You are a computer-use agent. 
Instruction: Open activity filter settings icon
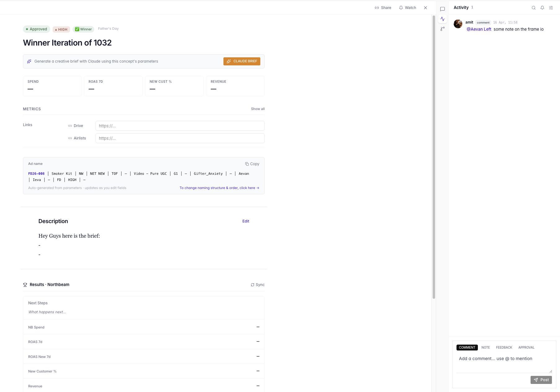tap(551, 8)
